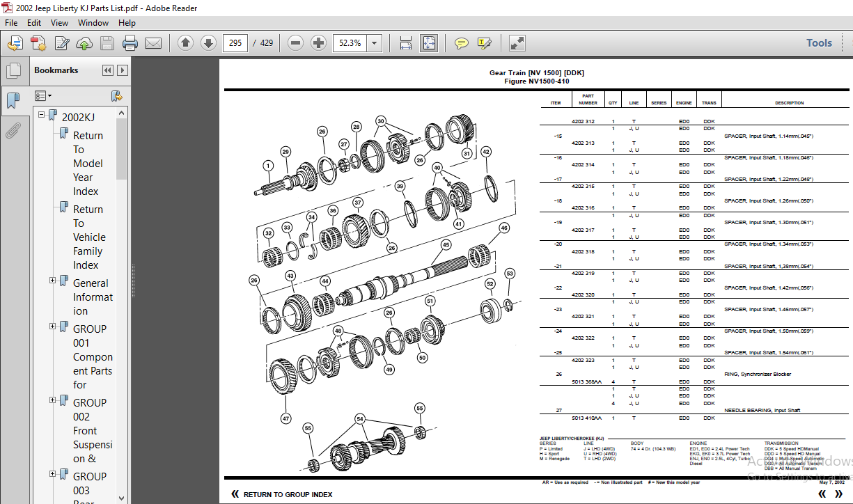Click the bookmarks panel scroll up arrow
This screenshot has height=504, width=853.
(122, 113)
